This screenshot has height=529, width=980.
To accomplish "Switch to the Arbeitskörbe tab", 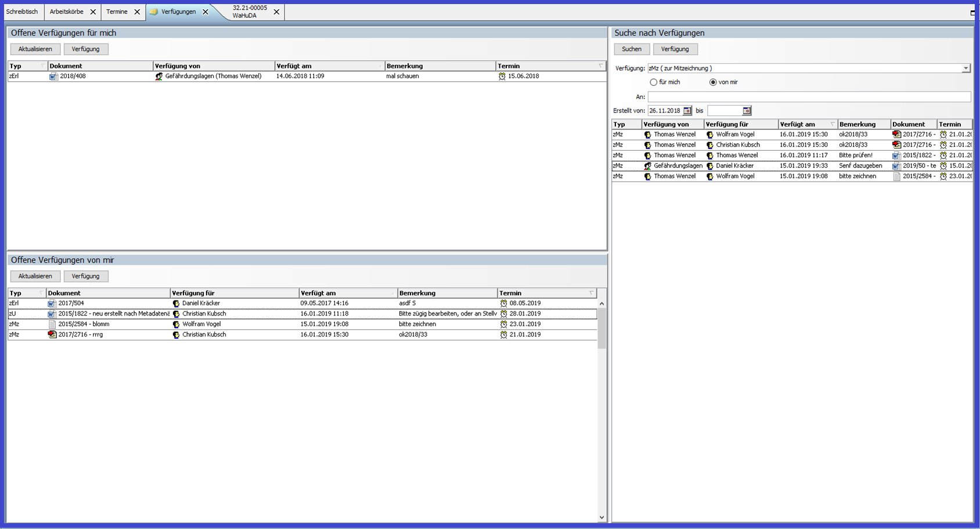I will pos(66,12).
